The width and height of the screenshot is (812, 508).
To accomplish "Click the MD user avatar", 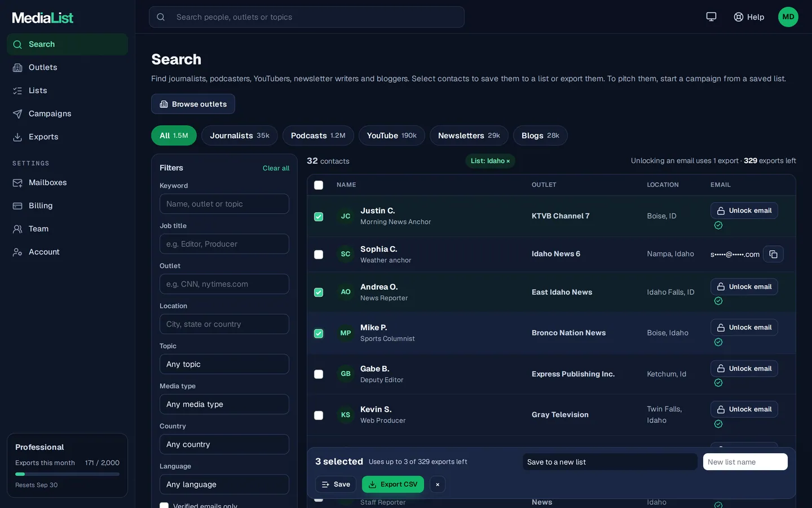I will click(x=788, y=17).
